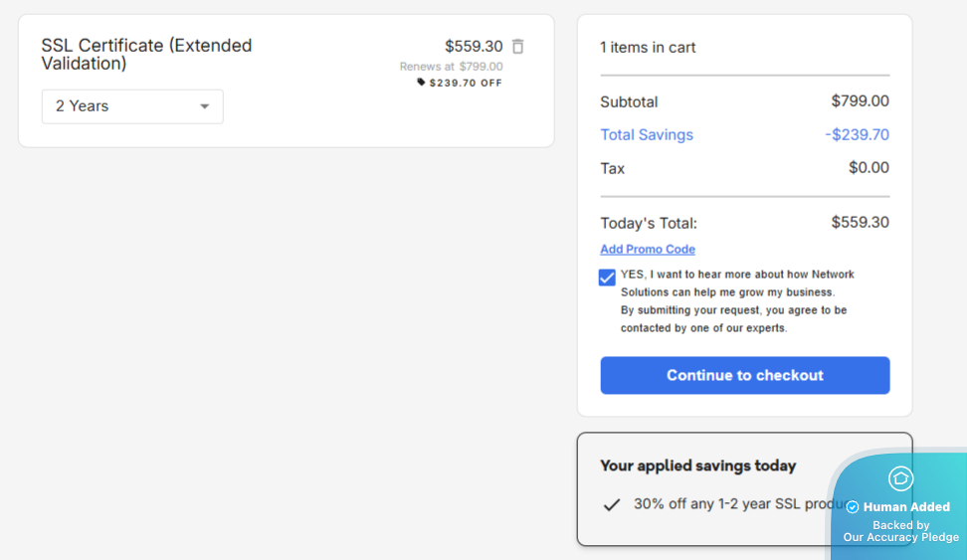Uncheck the YES hear more checkbox
967x560 pixels.
(x=607, y=278)
